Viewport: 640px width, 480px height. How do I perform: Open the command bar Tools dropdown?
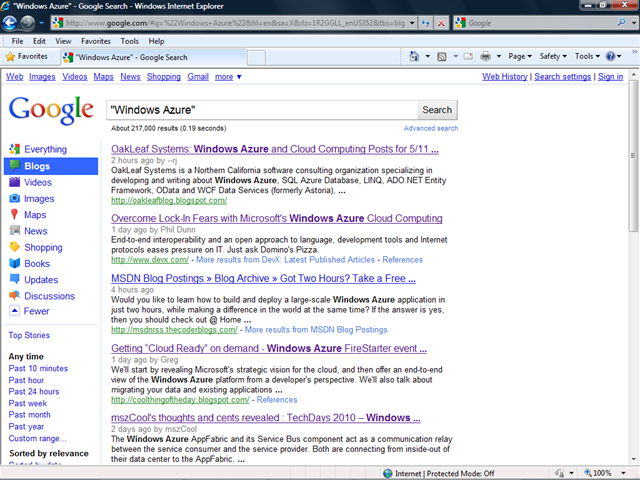click(587, 56)
